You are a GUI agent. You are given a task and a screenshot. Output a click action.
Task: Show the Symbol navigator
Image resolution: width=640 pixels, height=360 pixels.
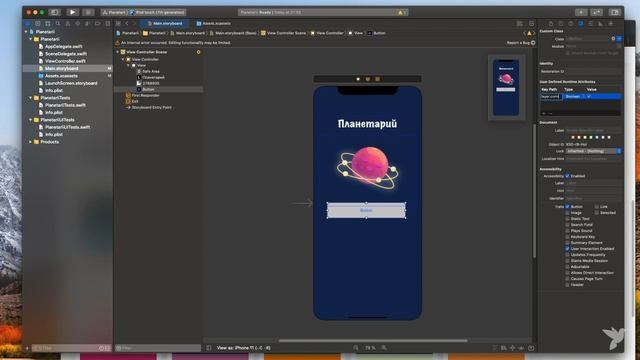(48, 24)
